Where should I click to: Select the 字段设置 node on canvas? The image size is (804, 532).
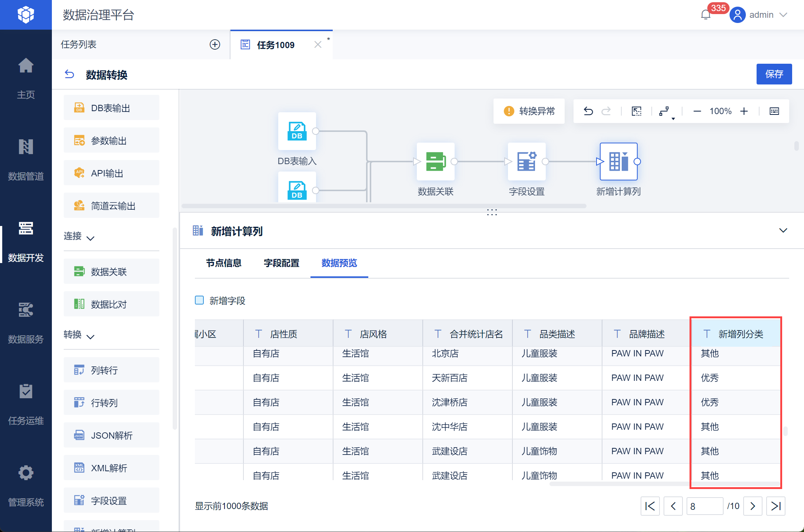(x=526, y=162)
